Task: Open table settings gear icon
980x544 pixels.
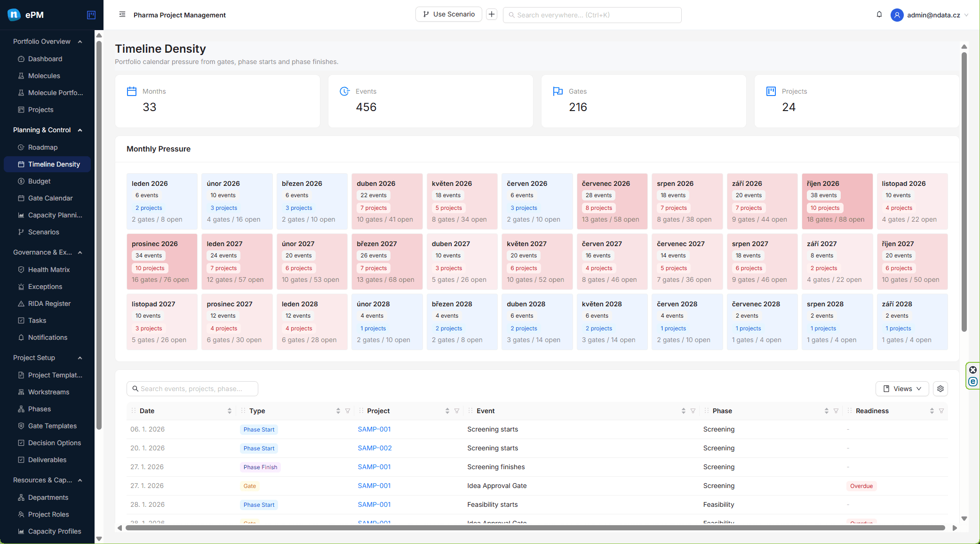Action: point(940,389)
